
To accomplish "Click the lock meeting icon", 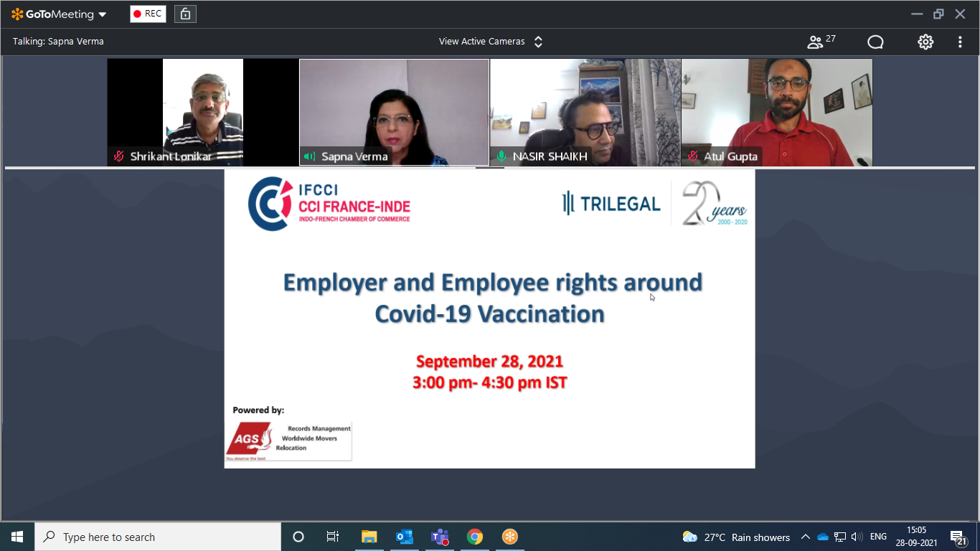I will tap(185, 14).
